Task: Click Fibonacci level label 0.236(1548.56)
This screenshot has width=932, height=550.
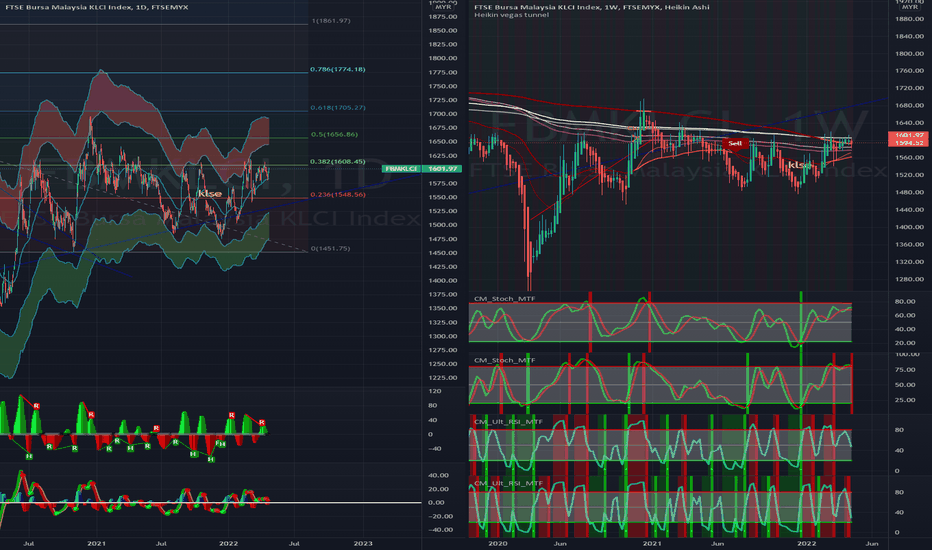Action: pos(338,194)
